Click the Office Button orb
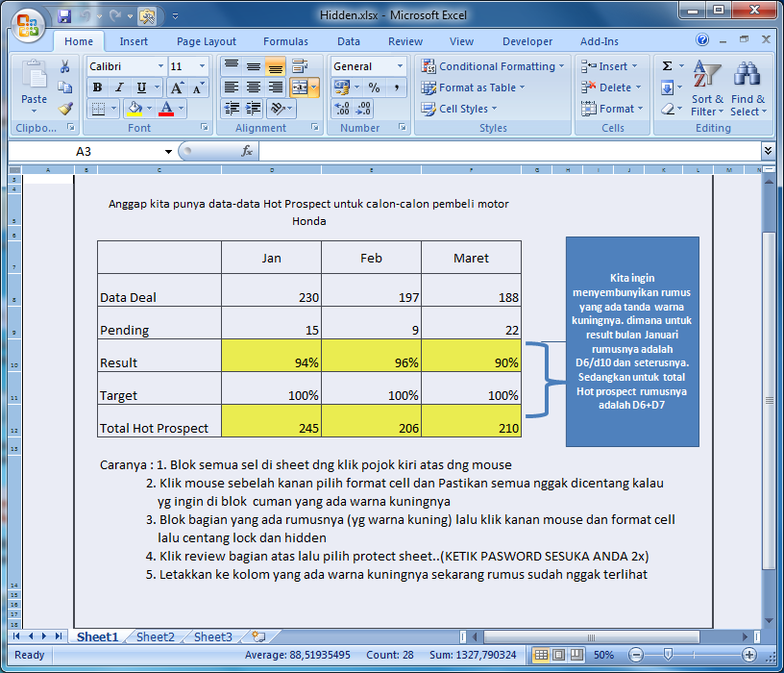The image size is (784, 673). 28,25
